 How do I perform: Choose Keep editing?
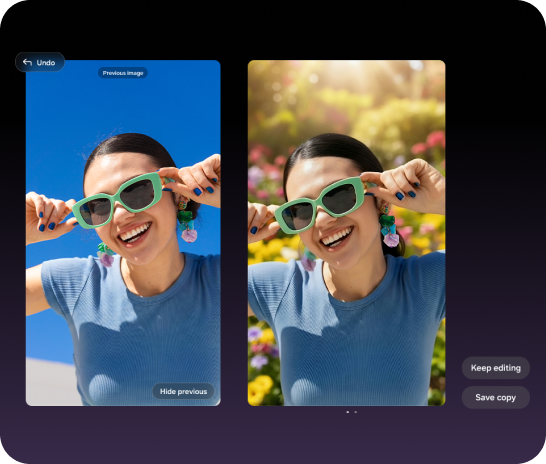pos(496,368)
